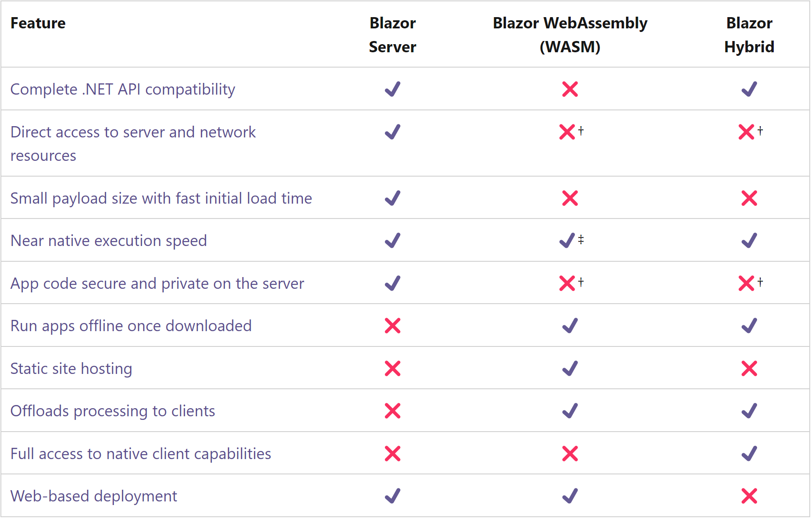The image size is (812, 519).
Task: Click WASM cross for Direct access to server row
Action: pyautogui.click(x=567, y=132)
